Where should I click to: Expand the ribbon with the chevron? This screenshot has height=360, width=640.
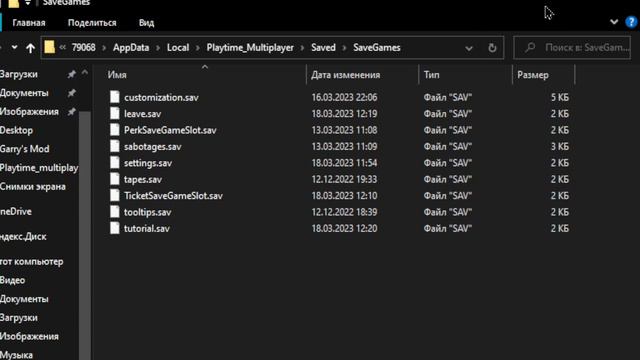[614, 22]
